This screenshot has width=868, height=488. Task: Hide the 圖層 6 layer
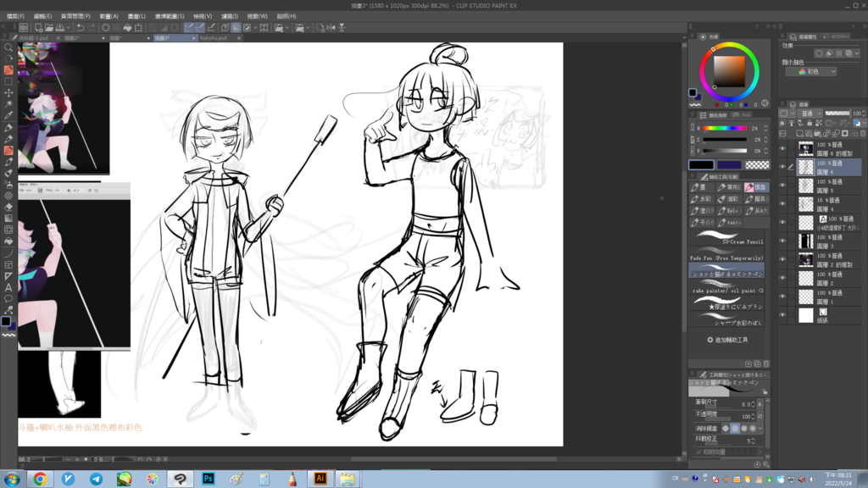[782, 167]
